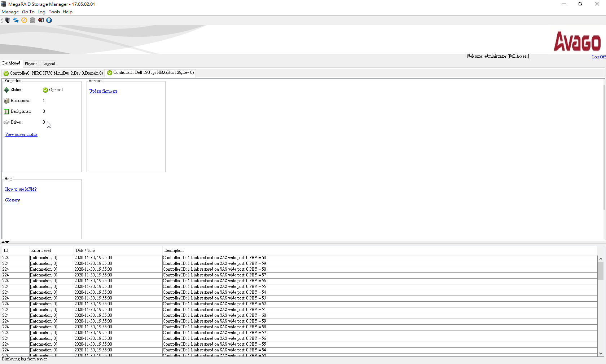Click the MegaRAID title bar app icon
The height and width of the screenshot is (364, 606).
point(4,4)
